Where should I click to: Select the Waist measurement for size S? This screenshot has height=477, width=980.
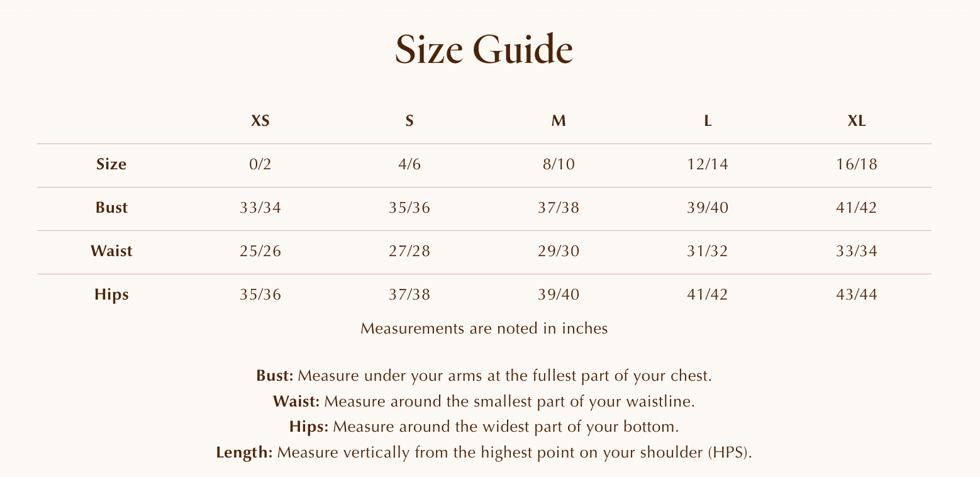pyautogui.click(x=409, y=251)
